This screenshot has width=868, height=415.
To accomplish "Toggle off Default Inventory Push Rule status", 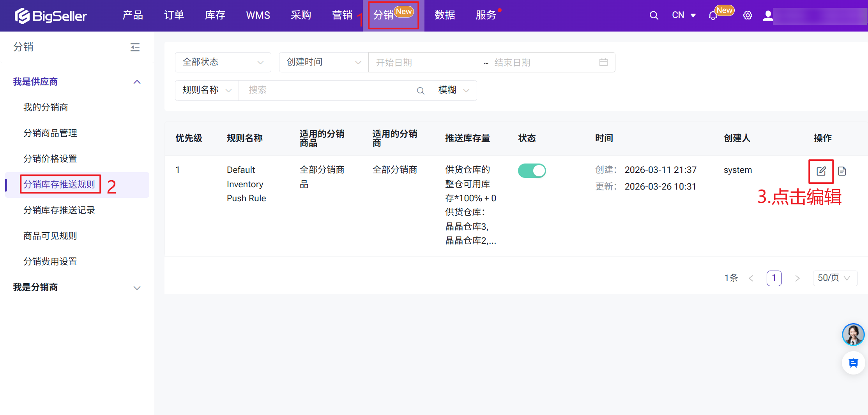I will 532,171.
